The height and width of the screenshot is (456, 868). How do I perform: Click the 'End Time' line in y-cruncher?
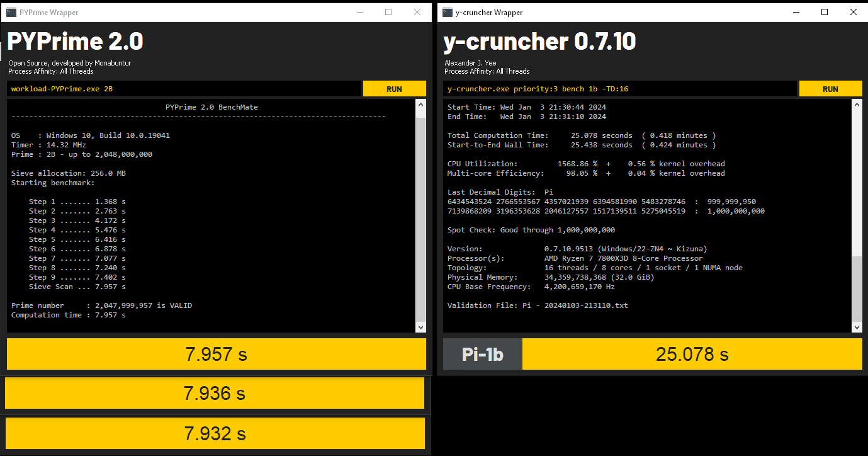click(527, 117)
